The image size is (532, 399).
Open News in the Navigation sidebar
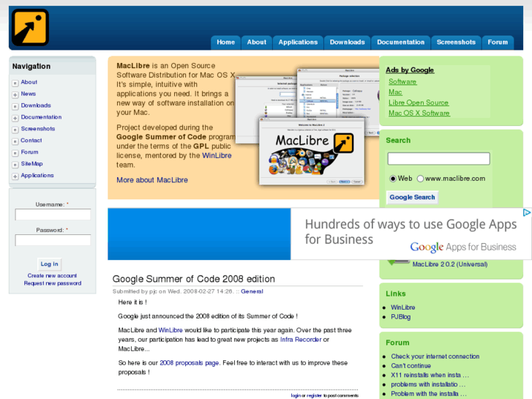coord(28,94)
